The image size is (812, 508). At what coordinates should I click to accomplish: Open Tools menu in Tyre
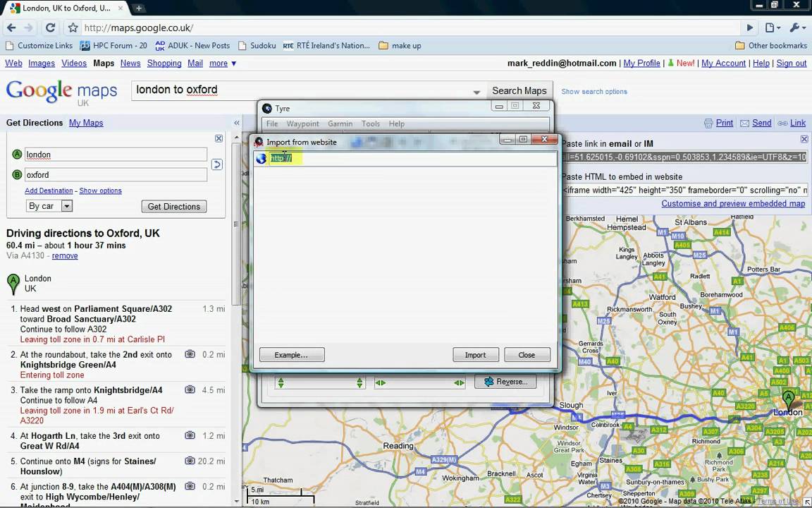point(370,124)
